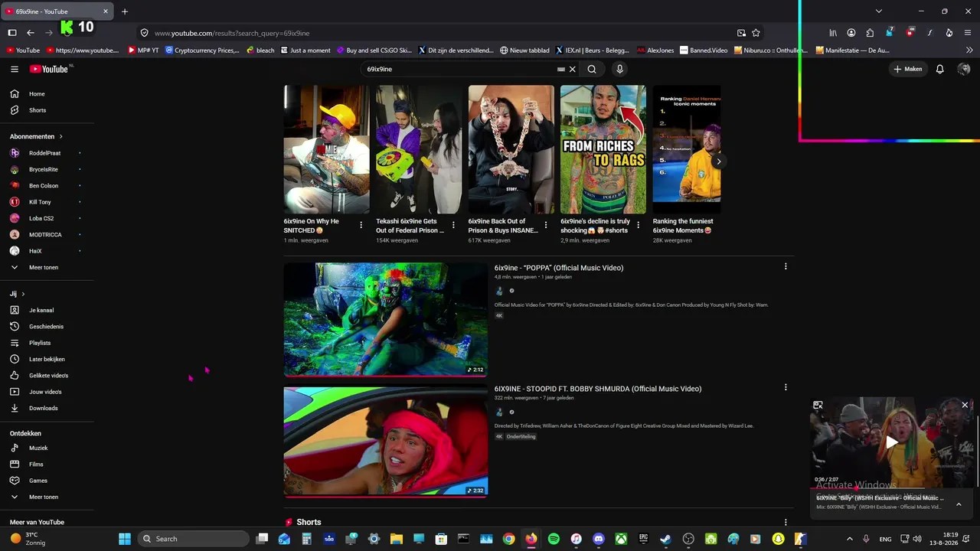Open options menu for the POPPA video
Viewport: 980px width, 551px height.
(786, 266)
